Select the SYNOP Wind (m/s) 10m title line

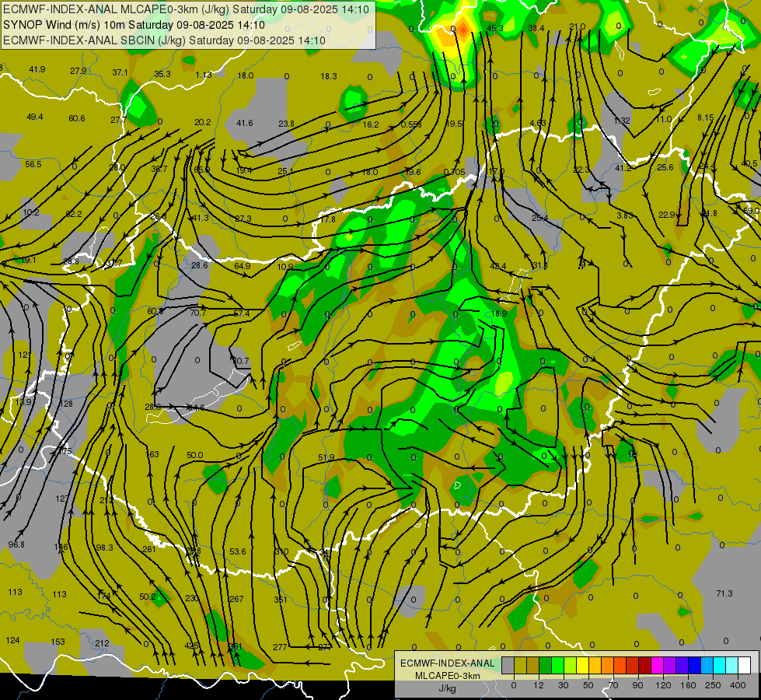pyautogui.click(x=134, y=25)
